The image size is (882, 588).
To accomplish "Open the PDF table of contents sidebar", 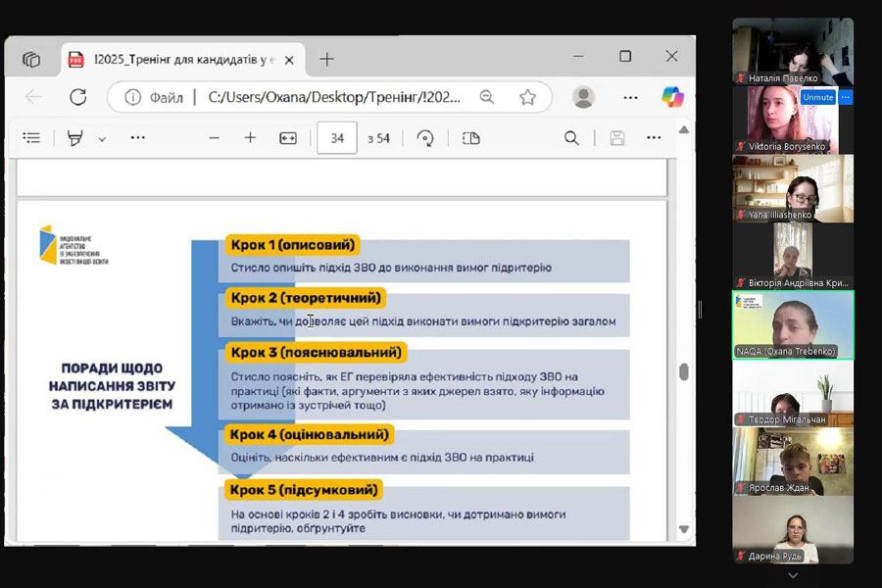I will (31, 138).
